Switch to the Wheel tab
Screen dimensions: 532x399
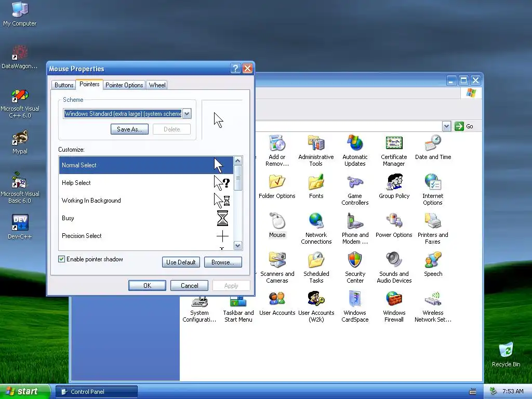(157, 85)
